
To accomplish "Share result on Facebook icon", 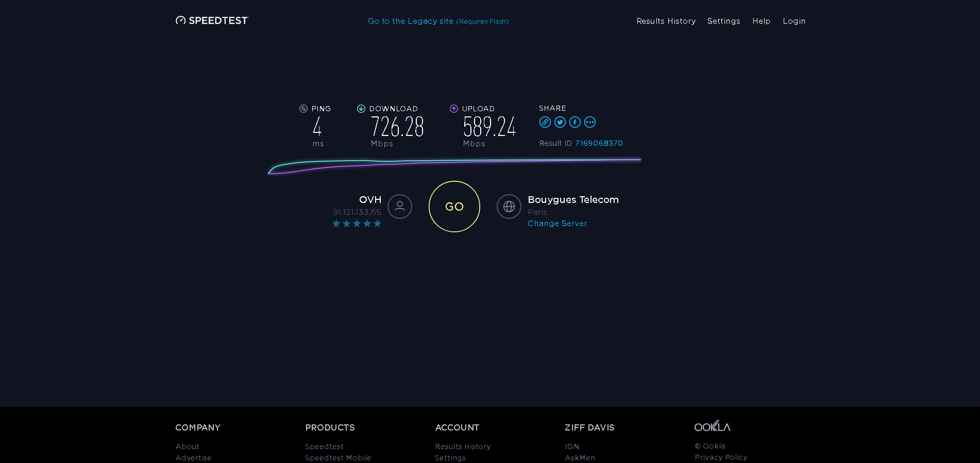I will [575, 122].
